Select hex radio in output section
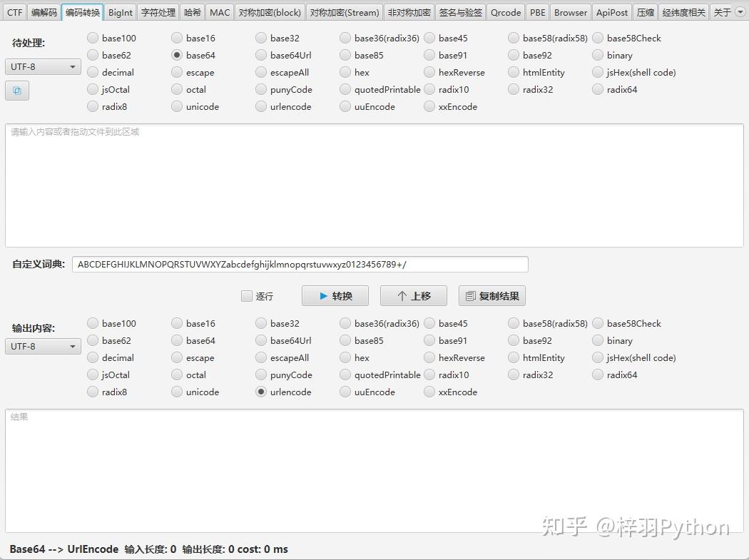 (x=346, y=357)
